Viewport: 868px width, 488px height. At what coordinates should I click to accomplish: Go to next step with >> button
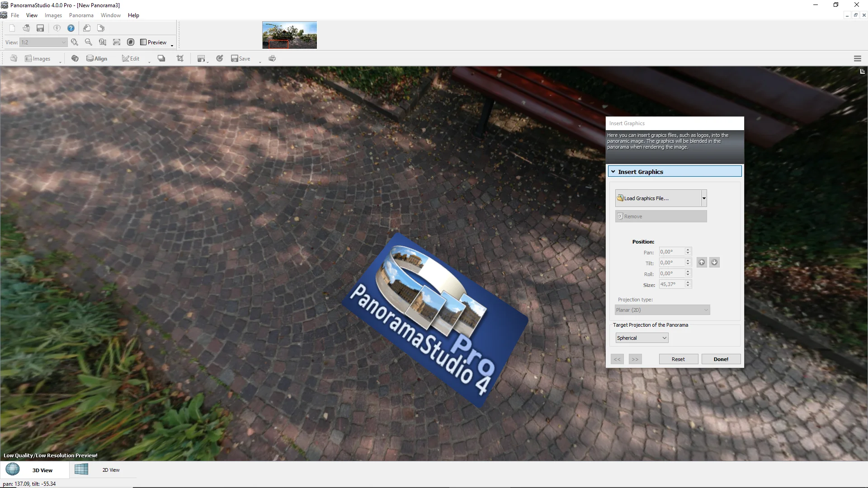click(x=635, y=359)
